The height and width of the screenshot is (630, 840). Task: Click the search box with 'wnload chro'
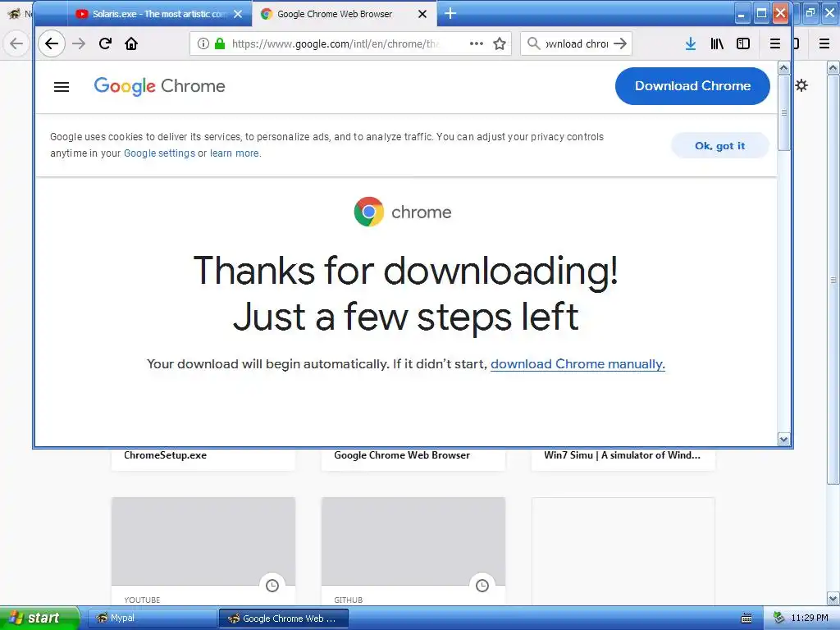coord(577,43)
